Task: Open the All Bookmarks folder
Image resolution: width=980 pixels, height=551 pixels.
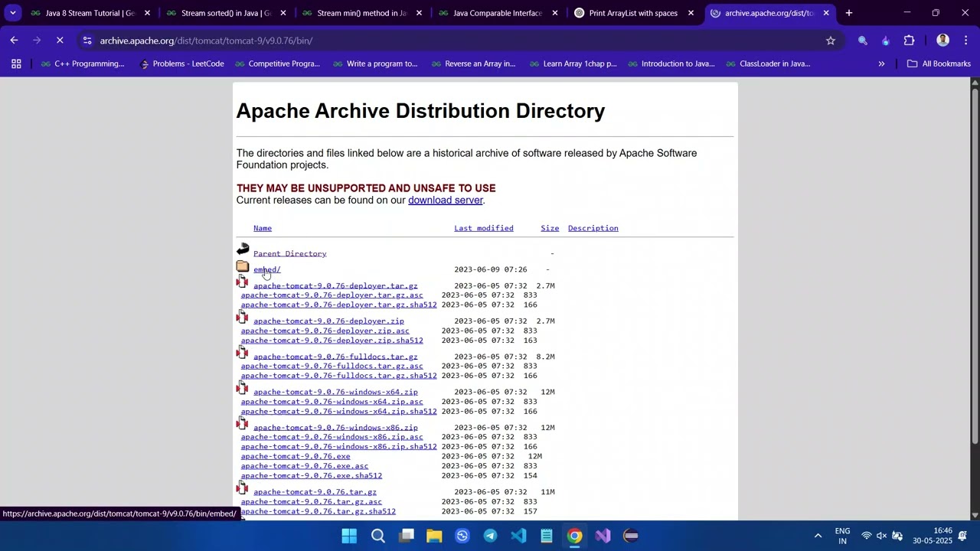Action: [x=939, y=64]
